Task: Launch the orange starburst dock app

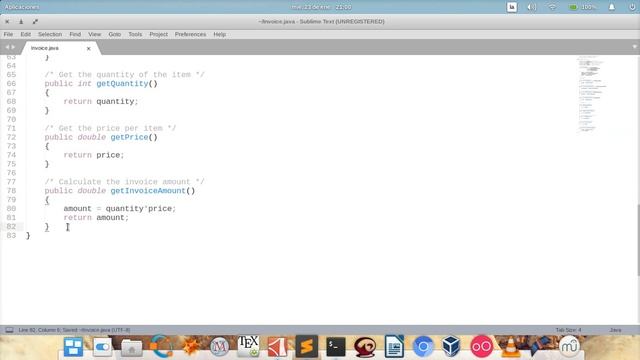Action: [x=190, y=347]
